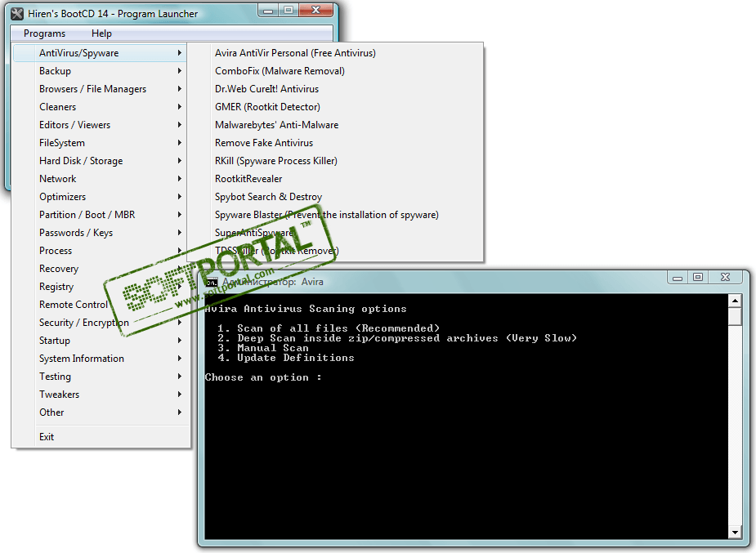Screen dimensions: 756x553
Task: Open System Information submenu
Action: pos(101,359)
